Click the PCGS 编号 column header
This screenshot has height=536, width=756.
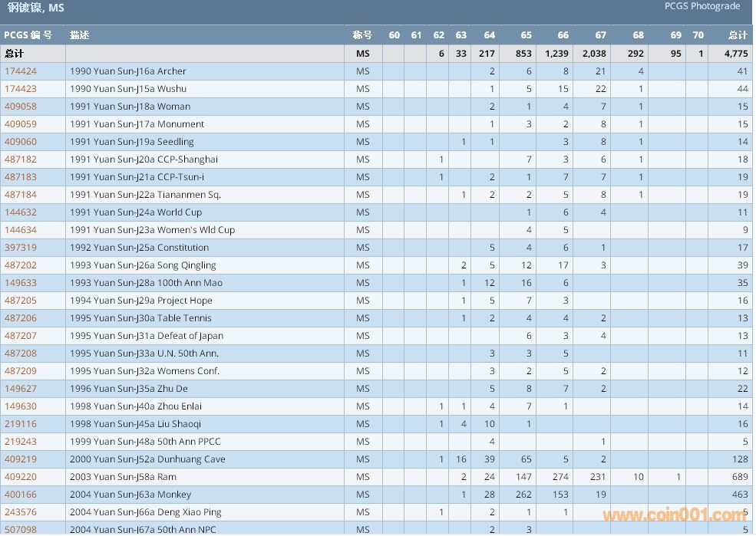[x=28, y=35]
